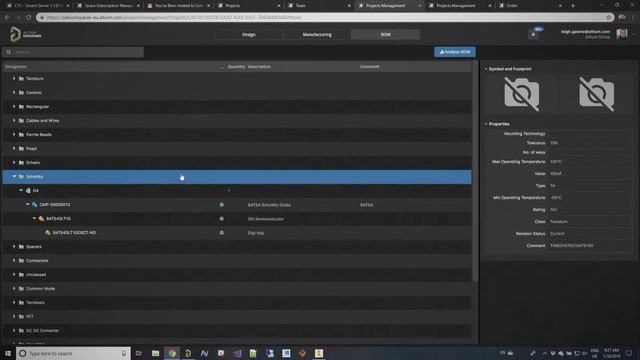The height and width of the screenshot is (360, 640).
Task: Expand the FET folder row
Action: point(14,316)
